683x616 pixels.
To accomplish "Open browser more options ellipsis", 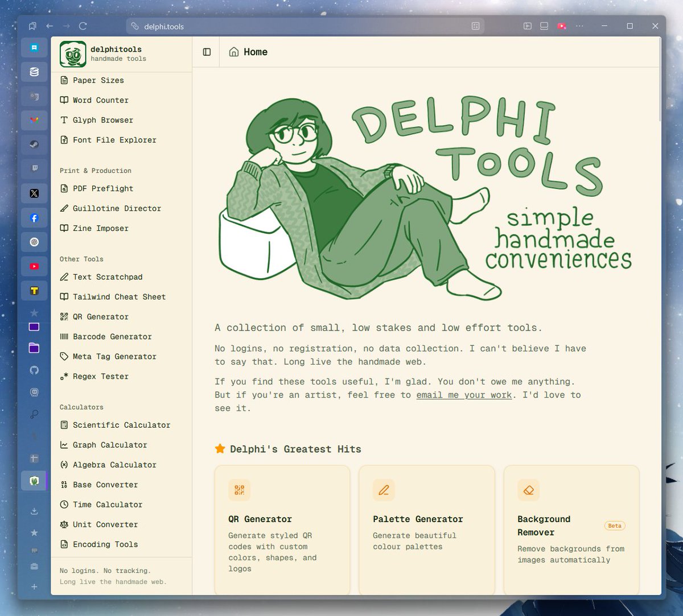I will tap(579, 26).
